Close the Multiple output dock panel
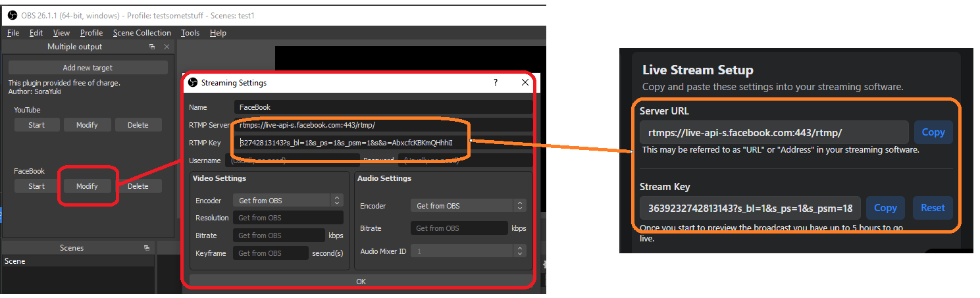This screenshot has height=298, width=980. coord(167,47)
